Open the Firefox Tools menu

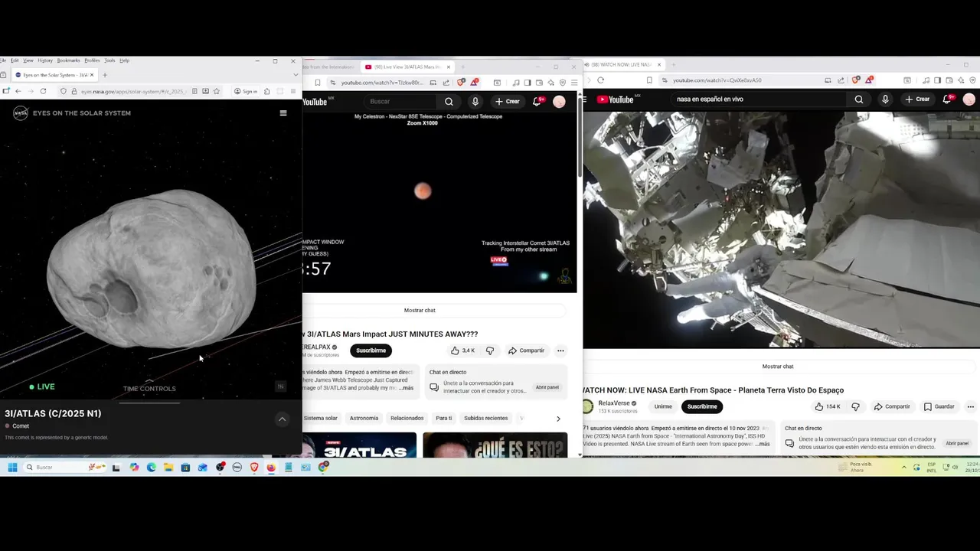109,60
